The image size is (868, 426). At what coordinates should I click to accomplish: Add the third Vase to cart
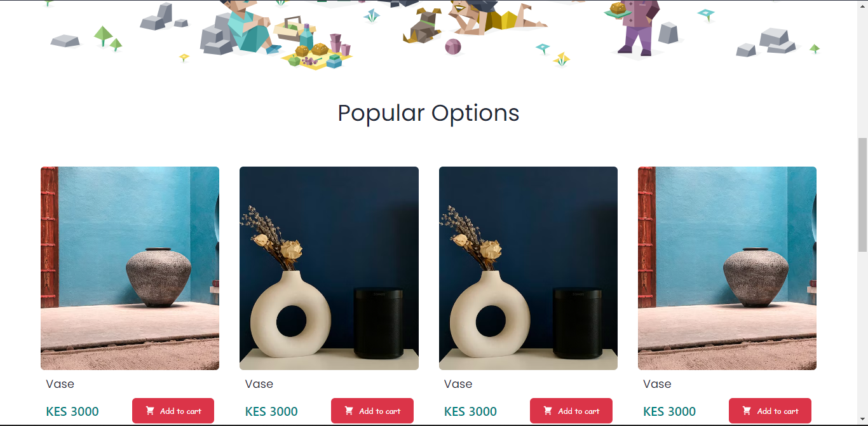tap(571, 411)
